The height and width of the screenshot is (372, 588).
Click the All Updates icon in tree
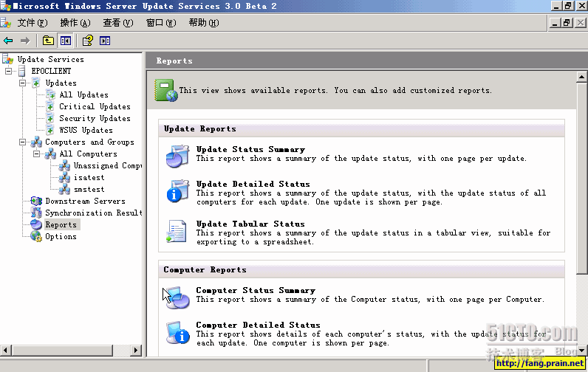(50, 94)
